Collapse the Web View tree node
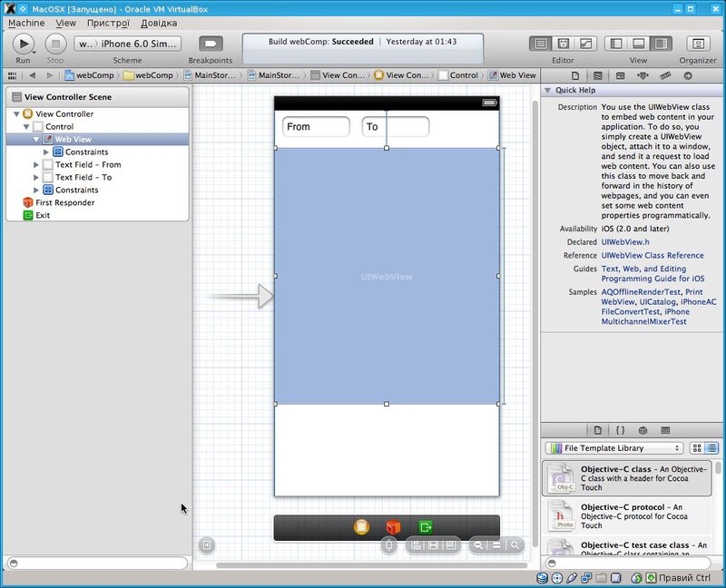 (x=36, y=140)
